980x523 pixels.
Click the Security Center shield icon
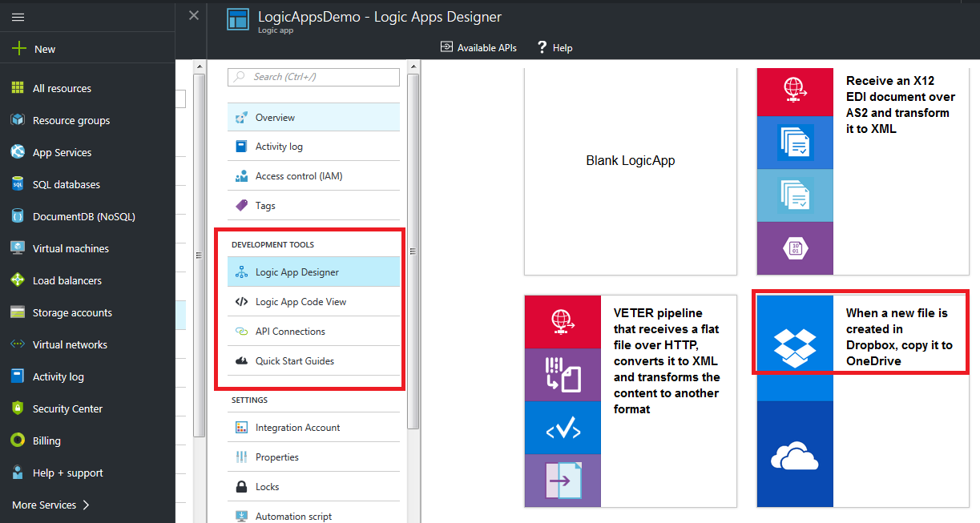pos(18,408)
